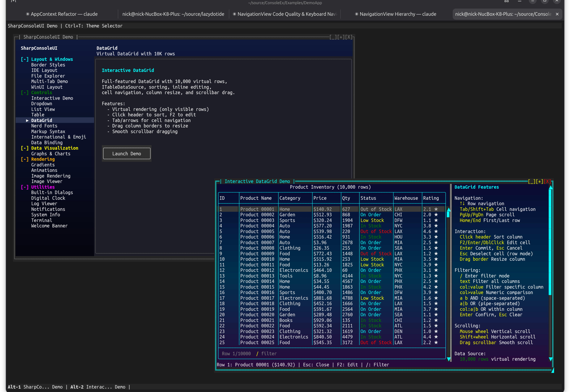Viewport: 570px width, 392px height.
Task: Collapse the Utilities tree section
Action: point(24,187)
